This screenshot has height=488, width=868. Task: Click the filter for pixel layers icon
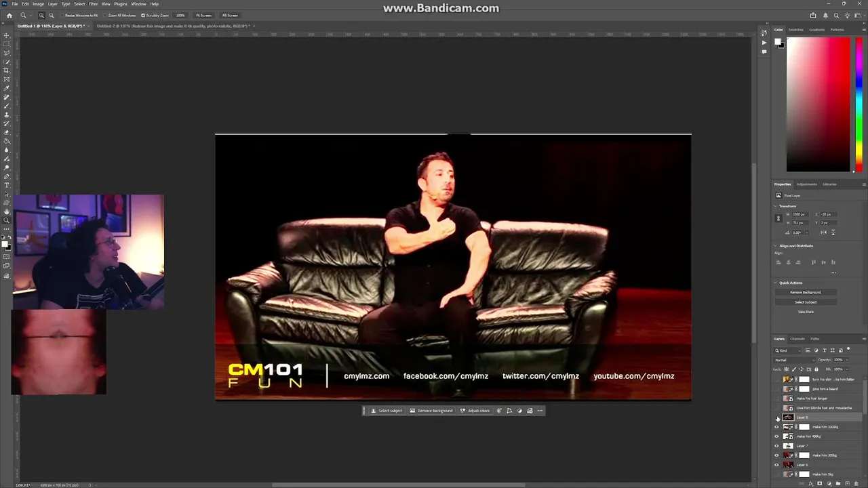(x=808, y=350)
